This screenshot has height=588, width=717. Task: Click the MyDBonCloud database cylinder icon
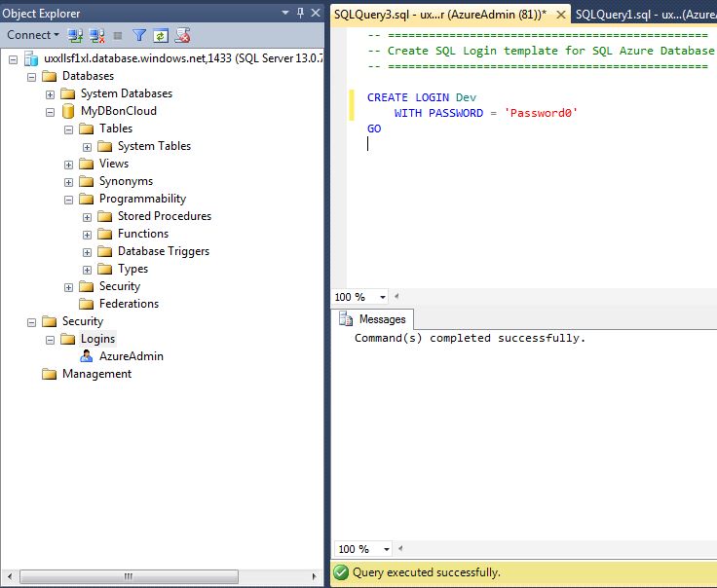click(68, 111)
